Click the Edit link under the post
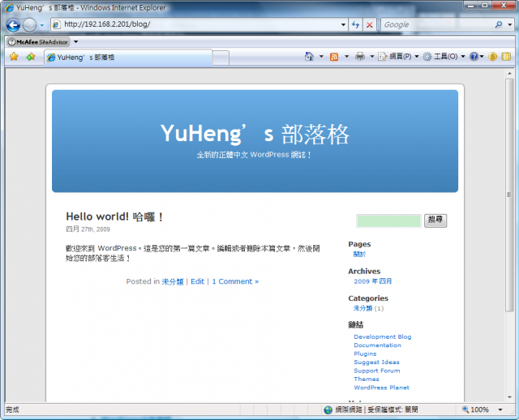Image resolution: width=519 pixels, height=420 pixels. [x=197, y=281]
